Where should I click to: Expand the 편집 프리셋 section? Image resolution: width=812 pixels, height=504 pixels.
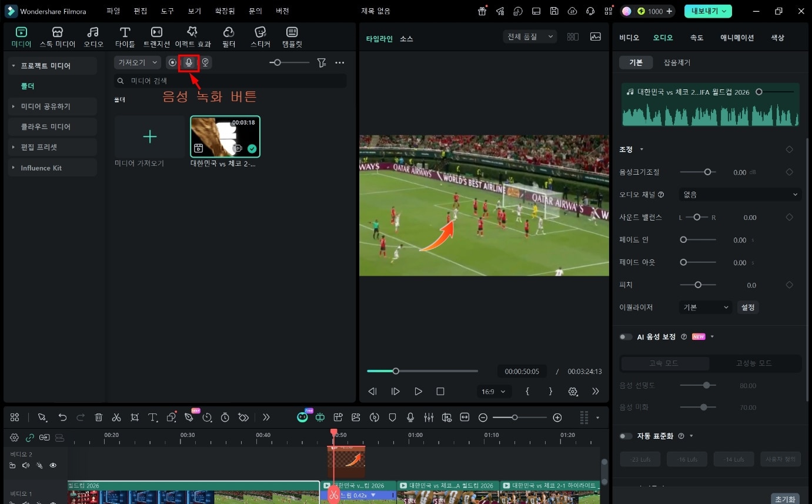pyautogui.click(x=13, y=147)
